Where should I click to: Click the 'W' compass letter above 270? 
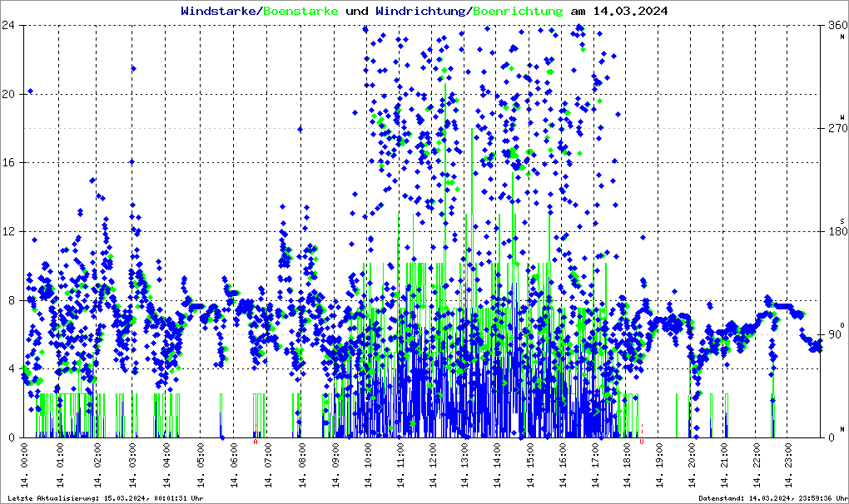pyautogui.click(x=842, y=117)
